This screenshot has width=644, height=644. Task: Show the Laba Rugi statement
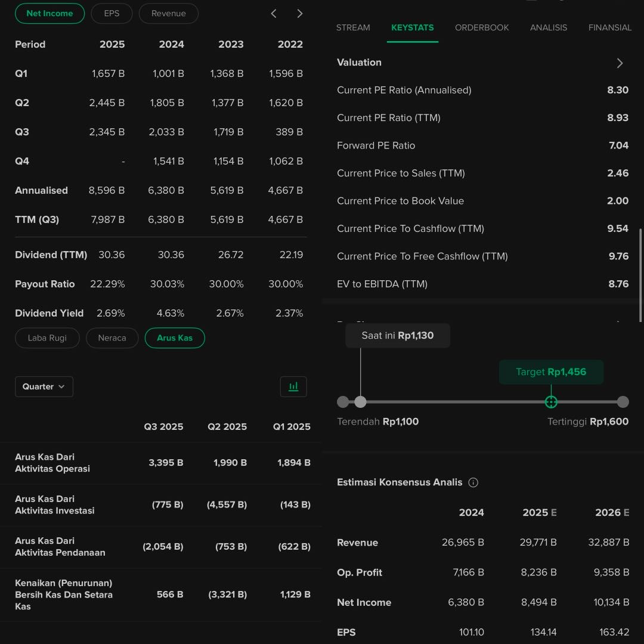pyautogui.click(x=47, y=338)
